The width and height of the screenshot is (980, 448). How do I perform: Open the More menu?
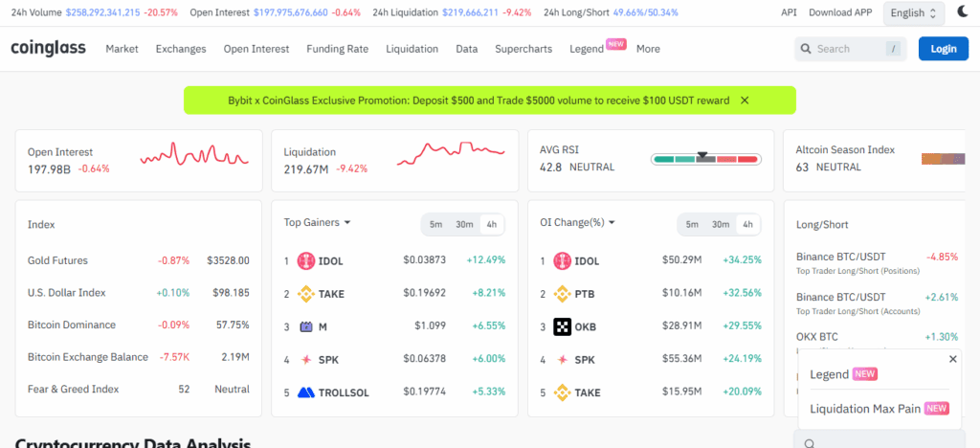648,49
